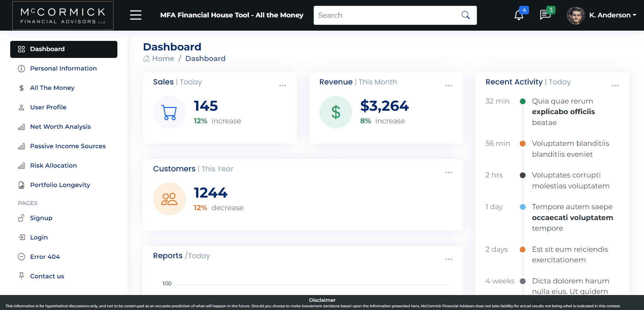Viewport: 644px width, 310px height.
Task: Open Reports card options ellipsis
Action: (x=449, y=259)
